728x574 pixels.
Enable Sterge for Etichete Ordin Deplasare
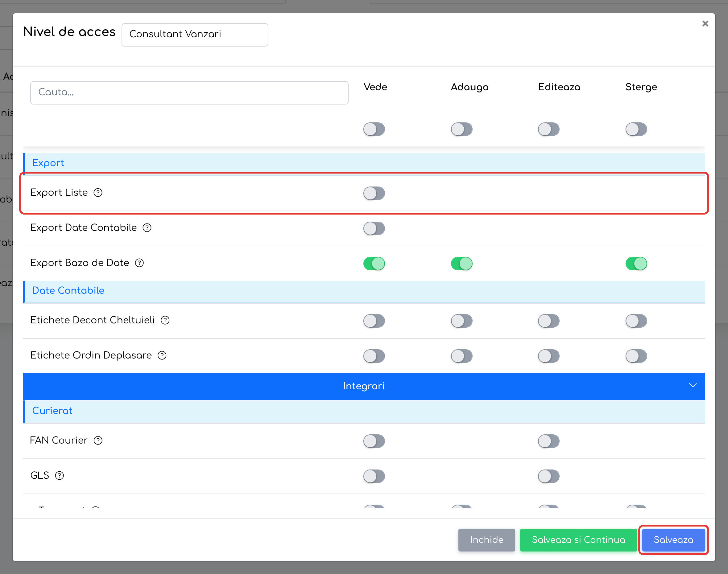click(636, 356)
